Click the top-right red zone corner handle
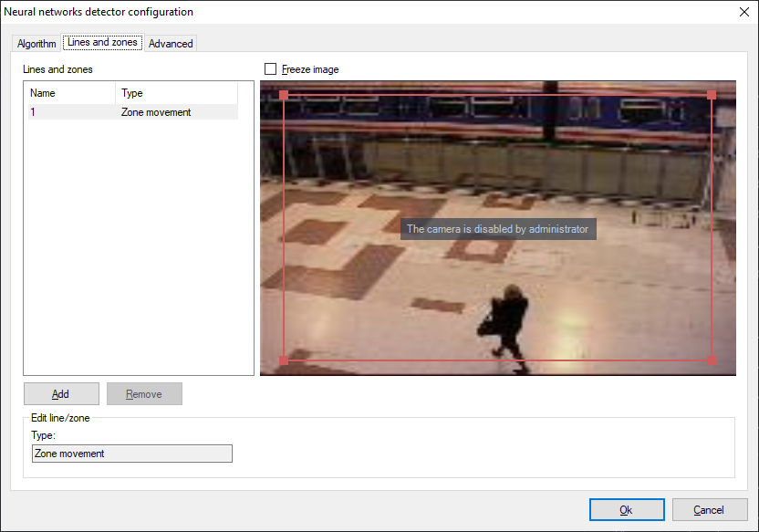759x532 pixels. [x=712, y=95]
